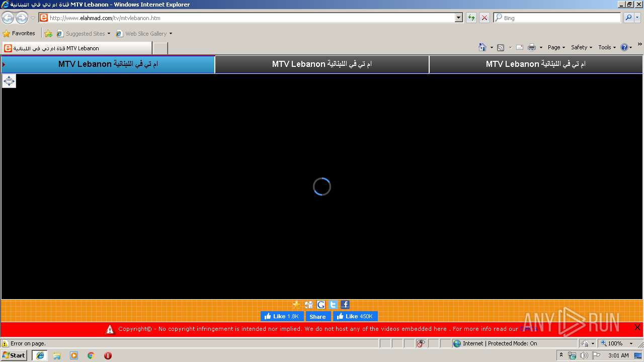Click the Facebook share icon
Viewport: 644px width, 362px height.
(345, 305)
